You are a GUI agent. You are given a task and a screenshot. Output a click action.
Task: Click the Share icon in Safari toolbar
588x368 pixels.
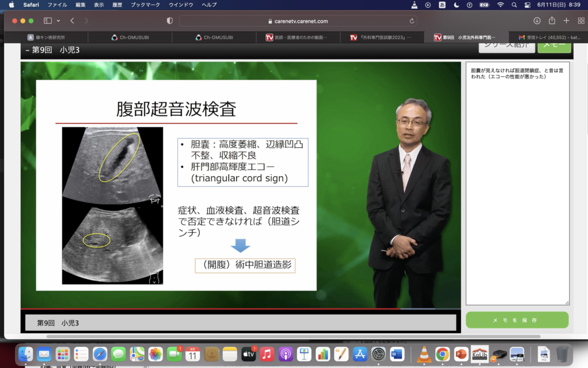(552, 21)
